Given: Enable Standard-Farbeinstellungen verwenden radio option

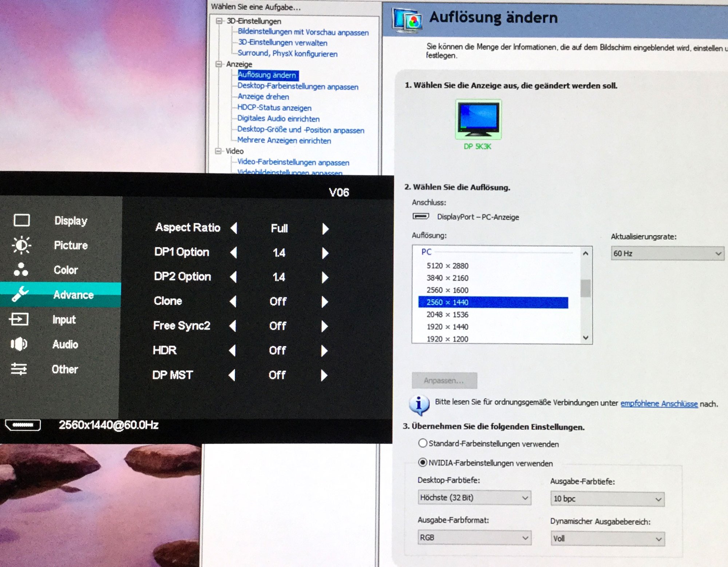Looking at the screenshot, I should click(x=422, y=443).
